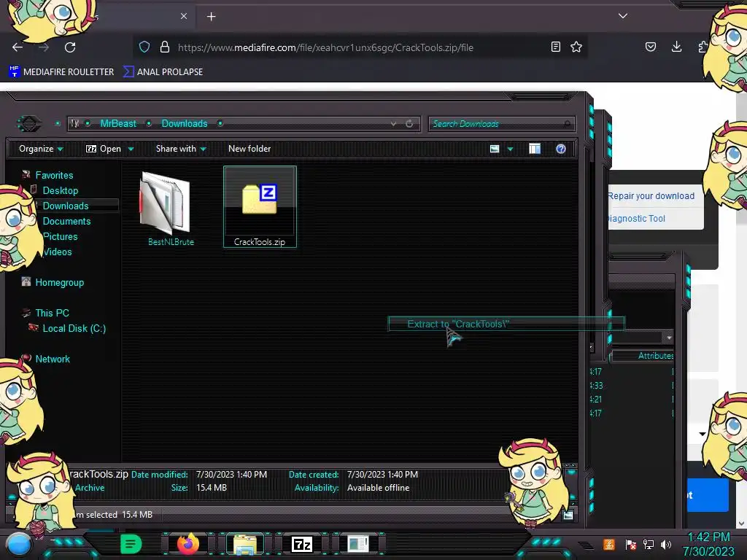The image size is (747, 560).
Task: Open 7-Zip from the taskbar
Action: click(302, 544)
